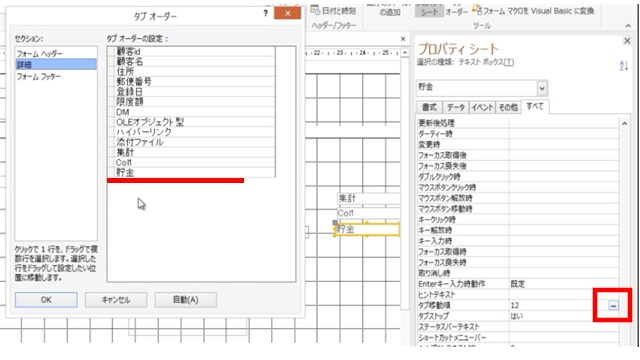640x360 pixels.
Task: Click the sort A-Z icon in the property sheet
Action: pos(624,66)
